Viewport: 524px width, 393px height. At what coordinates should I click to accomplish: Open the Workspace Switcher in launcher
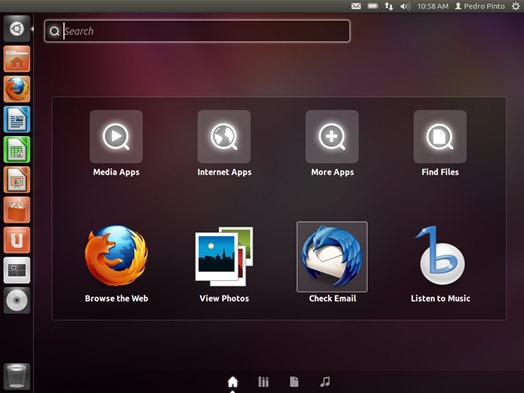pyautogui.click(x=17, y=270)
